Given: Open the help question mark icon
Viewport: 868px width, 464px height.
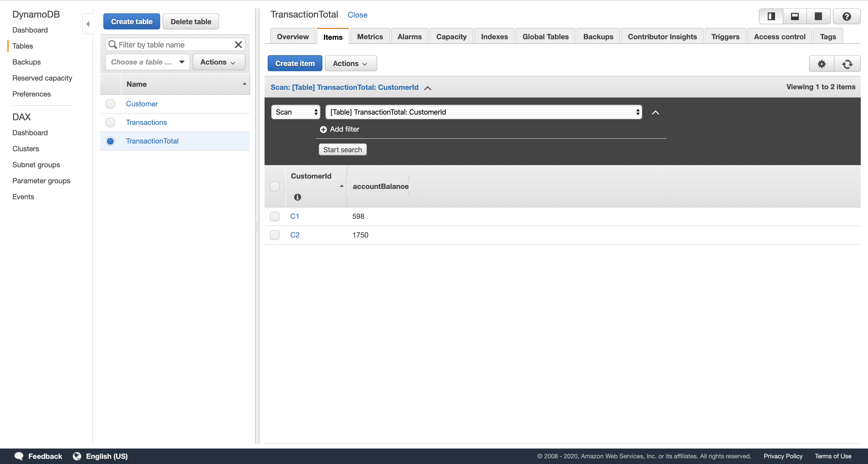Looking at the screenshot, I should coord(847,17).
